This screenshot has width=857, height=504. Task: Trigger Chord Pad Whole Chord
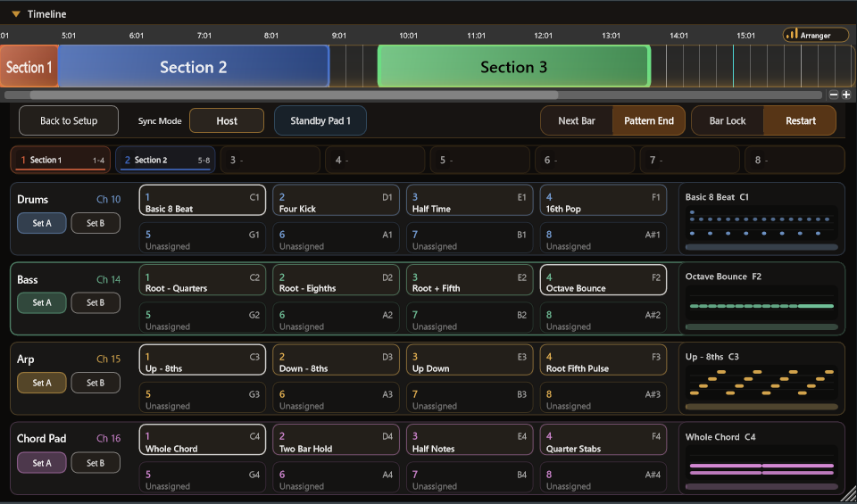tap(203, 440)
